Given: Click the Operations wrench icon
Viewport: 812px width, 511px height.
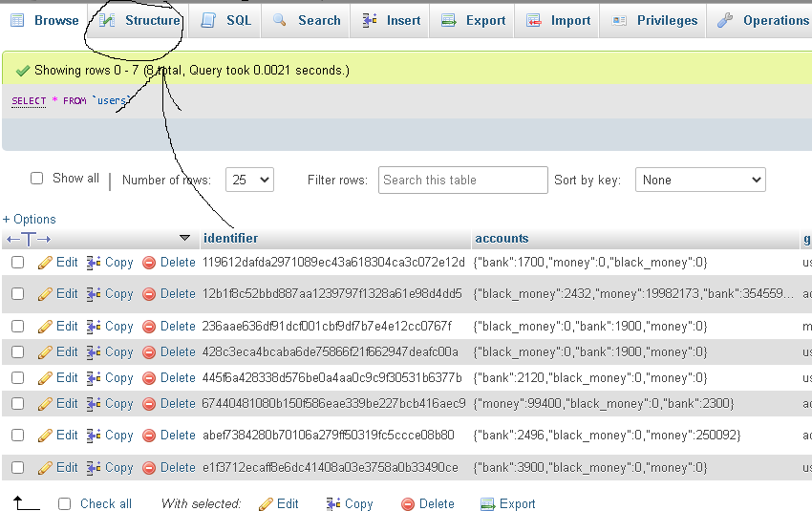Looking at the screenshot, I should pos(725,21).
